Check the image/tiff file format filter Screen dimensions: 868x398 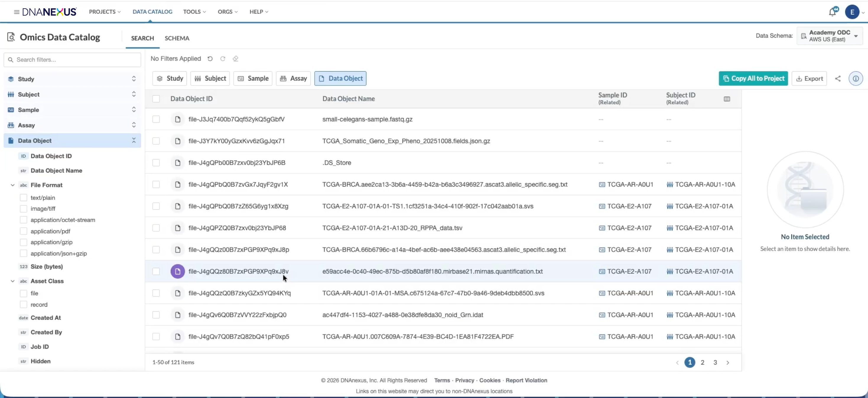click(x=24, y=209)
